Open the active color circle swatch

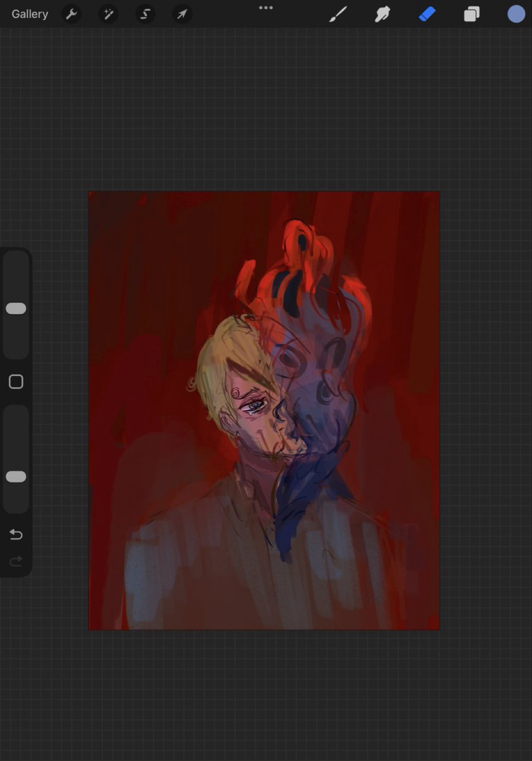click(x=516, y=14)
